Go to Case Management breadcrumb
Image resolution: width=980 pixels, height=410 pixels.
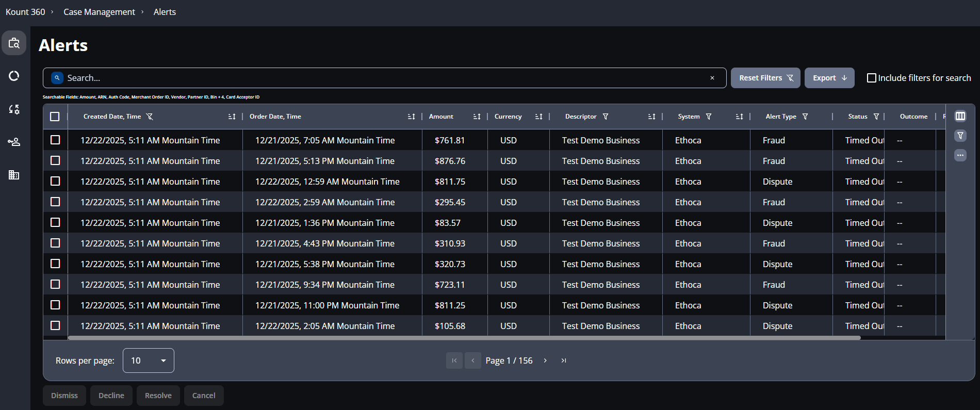[x=99, y=12]
